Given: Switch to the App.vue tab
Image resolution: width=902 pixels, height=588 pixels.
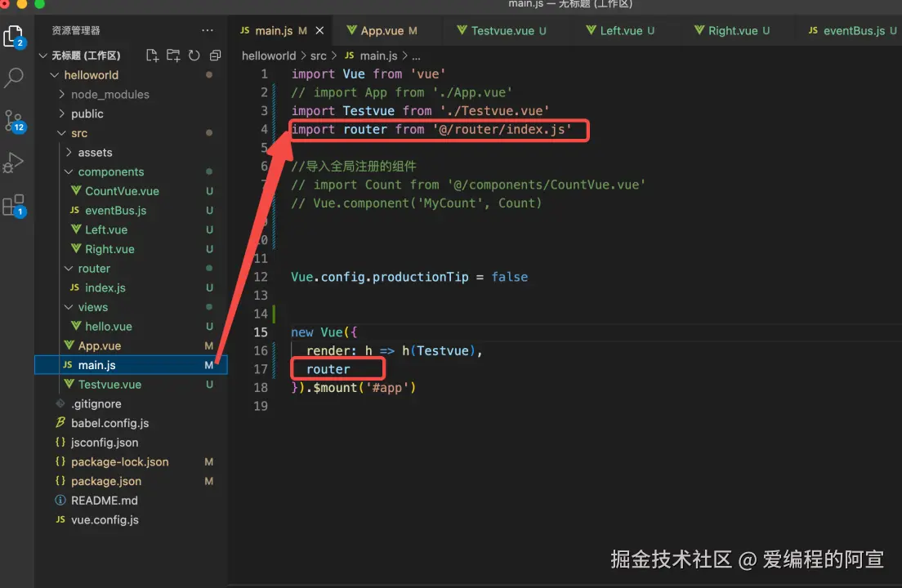Looking at the screenshot, I should point(382,30).
